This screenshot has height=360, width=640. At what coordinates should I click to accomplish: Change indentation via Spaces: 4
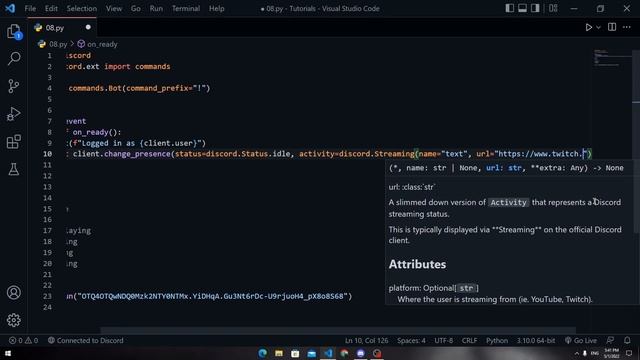point(411,340)
